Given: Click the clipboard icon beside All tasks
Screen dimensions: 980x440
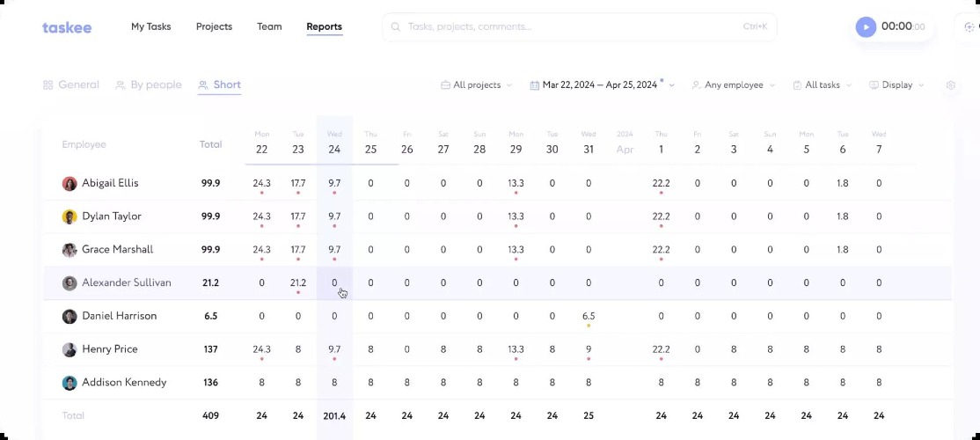Looking at the screenshot, I should pos(798,85).
